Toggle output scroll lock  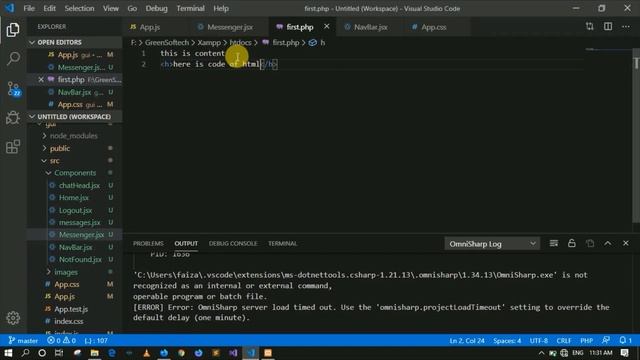(x=571, y=243)
